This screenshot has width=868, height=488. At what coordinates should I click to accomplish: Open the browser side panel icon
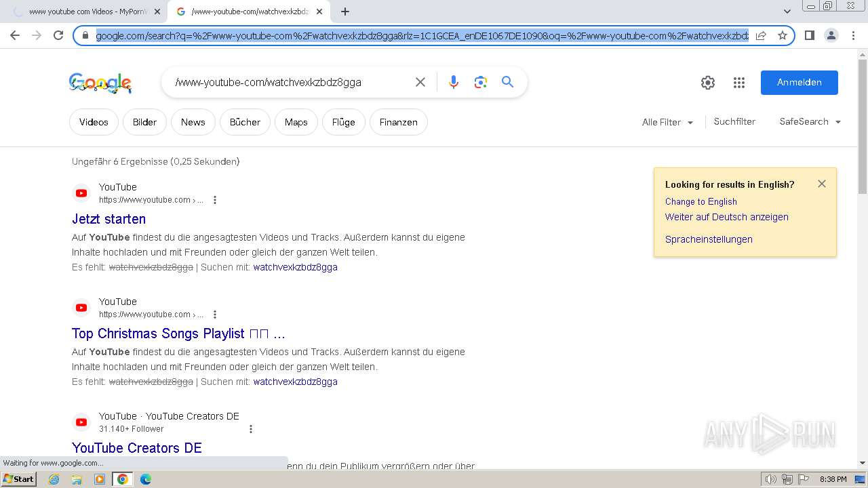coord(809,35)
